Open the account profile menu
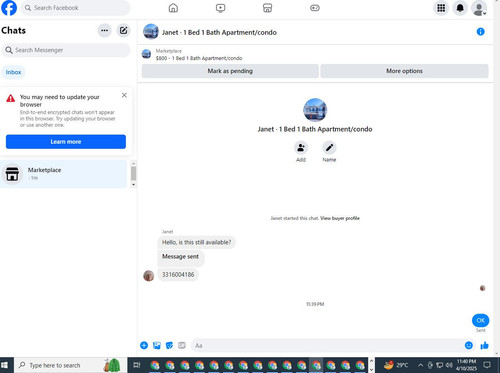Viewport: 500px width, 373px height. [x=479, y=8]
